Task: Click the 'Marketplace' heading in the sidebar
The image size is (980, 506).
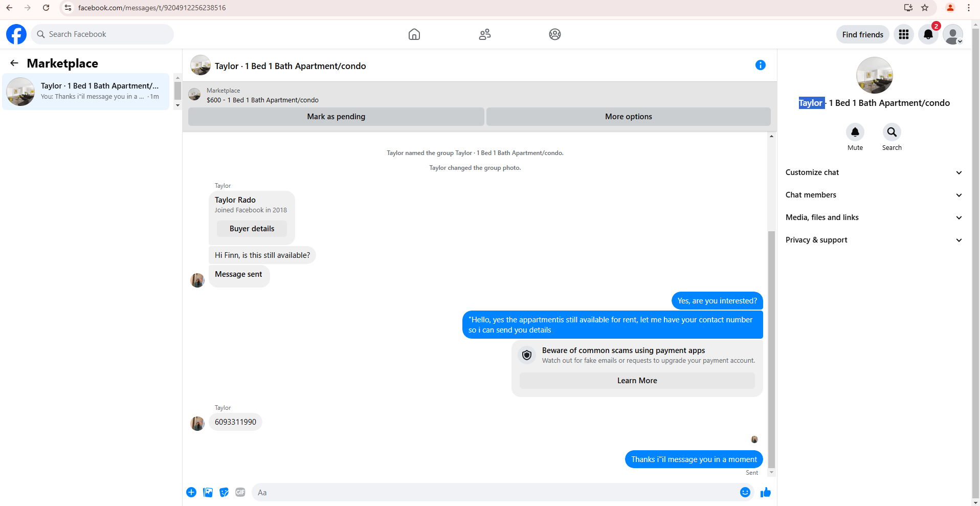Action: tap(62, 63)
